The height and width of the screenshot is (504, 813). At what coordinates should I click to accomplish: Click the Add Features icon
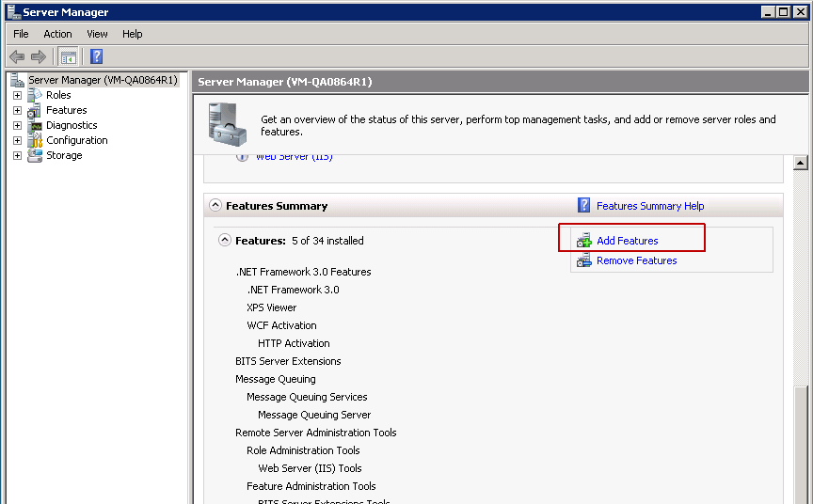[584, 241]
